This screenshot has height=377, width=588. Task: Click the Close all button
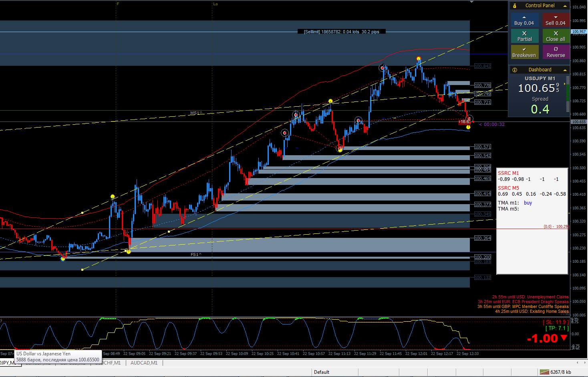pyautogui.click(x=556, y=36)
